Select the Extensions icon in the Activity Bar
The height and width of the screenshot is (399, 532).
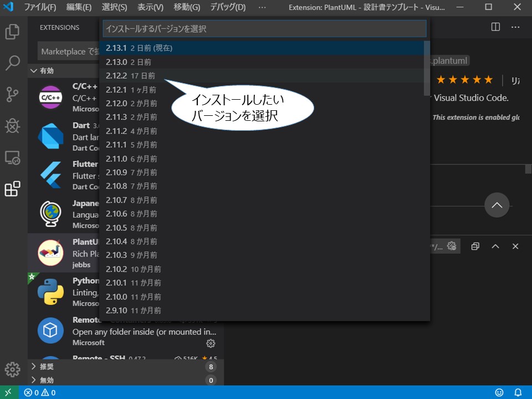(x=12, y=189)
